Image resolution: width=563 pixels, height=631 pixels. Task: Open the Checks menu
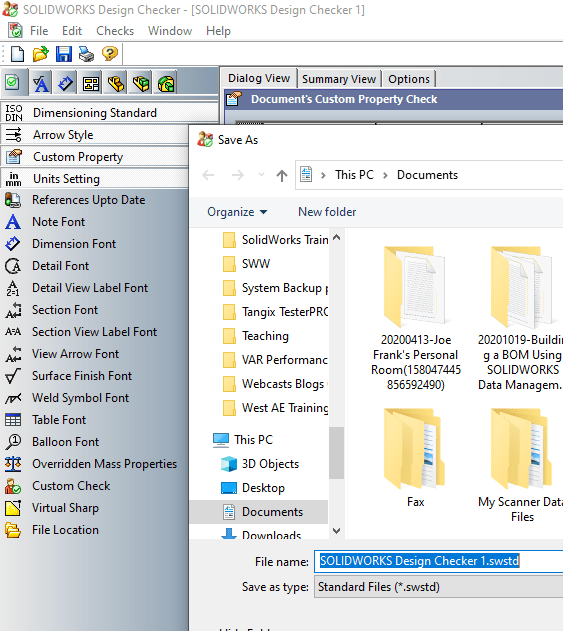click(115, 31)
